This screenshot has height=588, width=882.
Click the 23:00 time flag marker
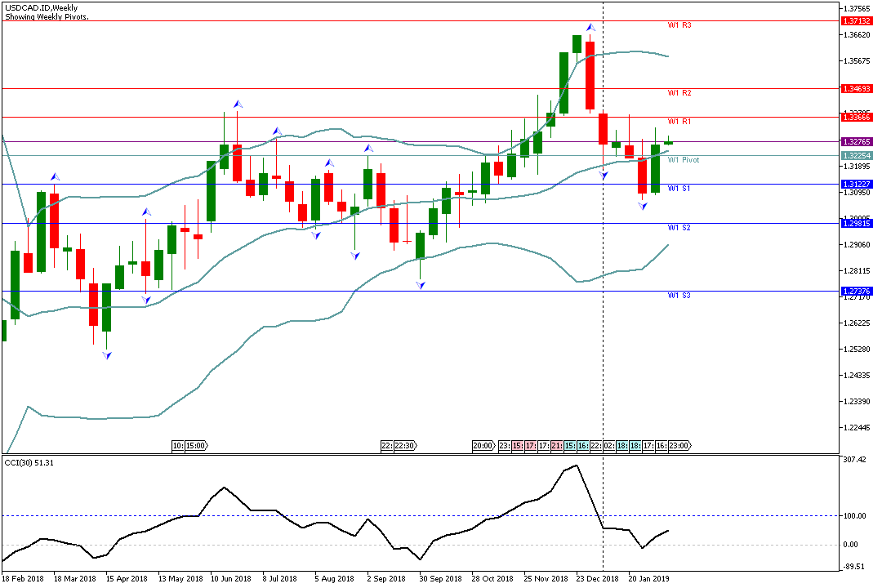click(x=679, y=446)
